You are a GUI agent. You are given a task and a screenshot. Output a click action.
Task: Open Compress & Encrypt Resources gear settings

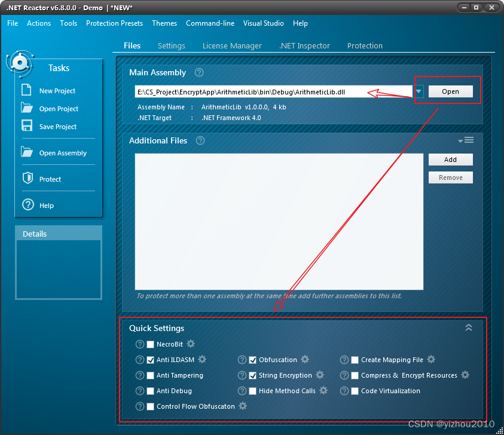(x=465, y=375)
